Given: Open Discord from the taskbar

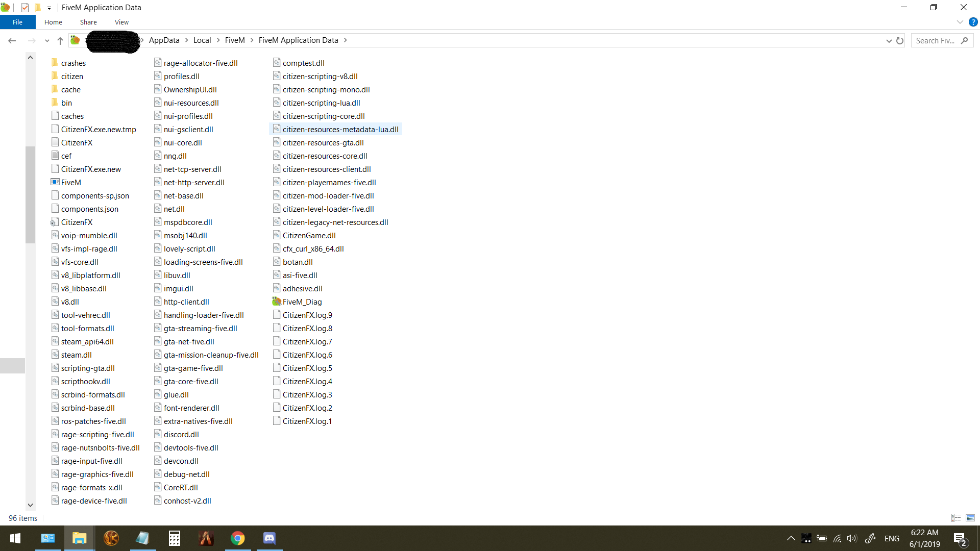Looking at the screenshot, I should point(269,538).
